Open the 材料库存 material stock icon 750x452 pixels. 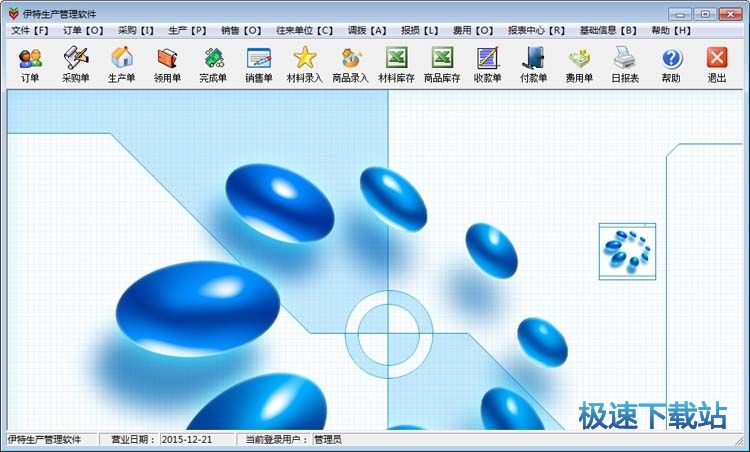tap(396, 65)
